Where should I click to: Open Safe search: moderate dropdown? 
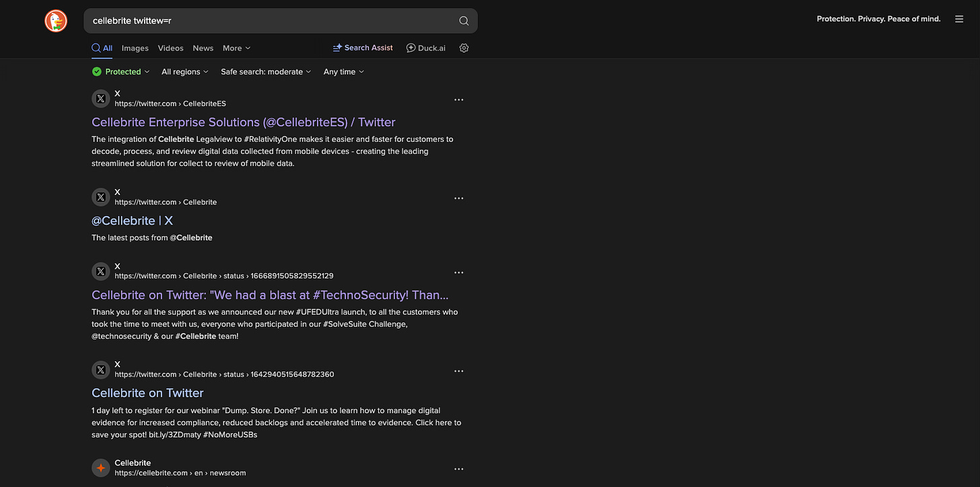266,72
